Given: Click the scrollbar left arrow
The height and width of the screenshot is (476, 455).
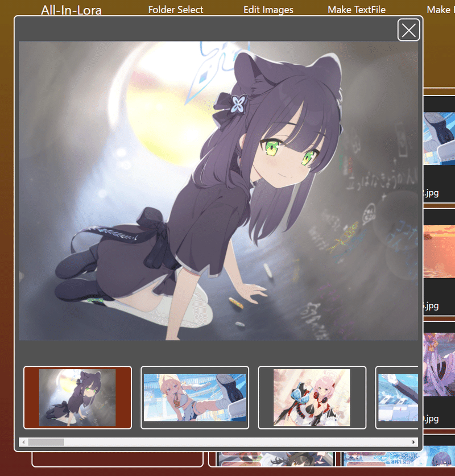Looking at the screenshot, I should pos(23,442).
